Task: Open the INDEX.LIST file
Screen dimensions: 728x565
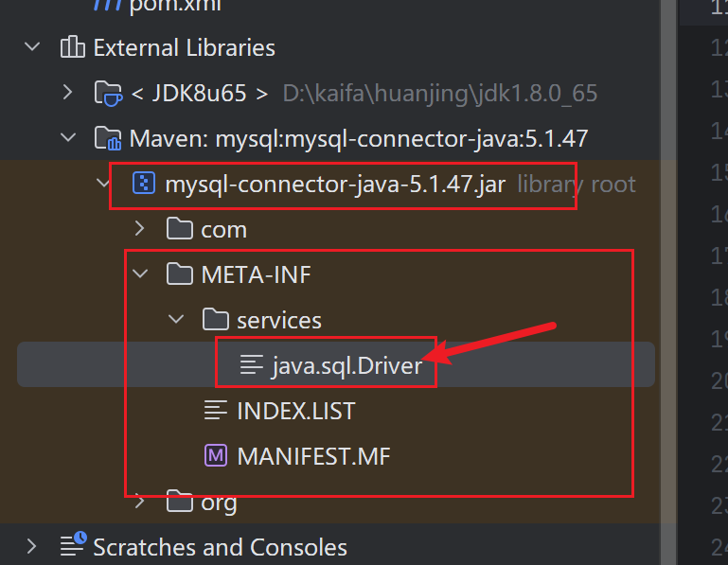Action: (x=296, y=411)
